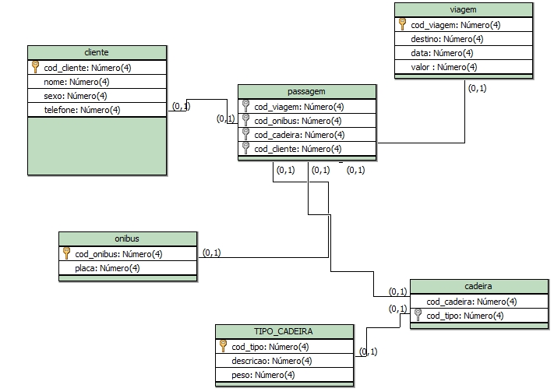Click the gold key icon in TIPO_CADEIRA table
Viewport: 554px width, 392px height.
tap(223, 346)
